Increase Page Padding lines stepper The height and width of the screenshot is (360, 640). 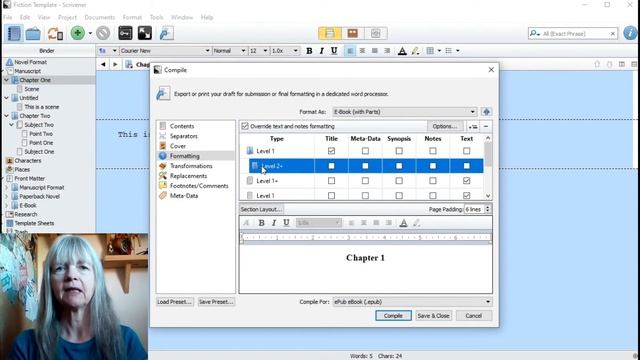(487, 207)
